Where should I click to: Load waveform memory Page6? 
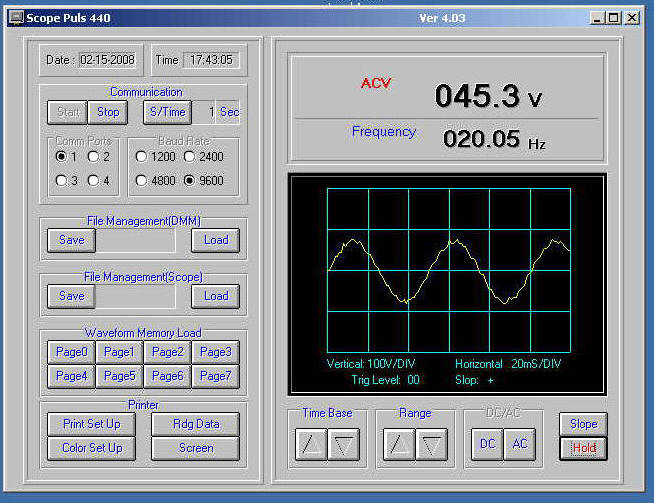click(167, 377)
